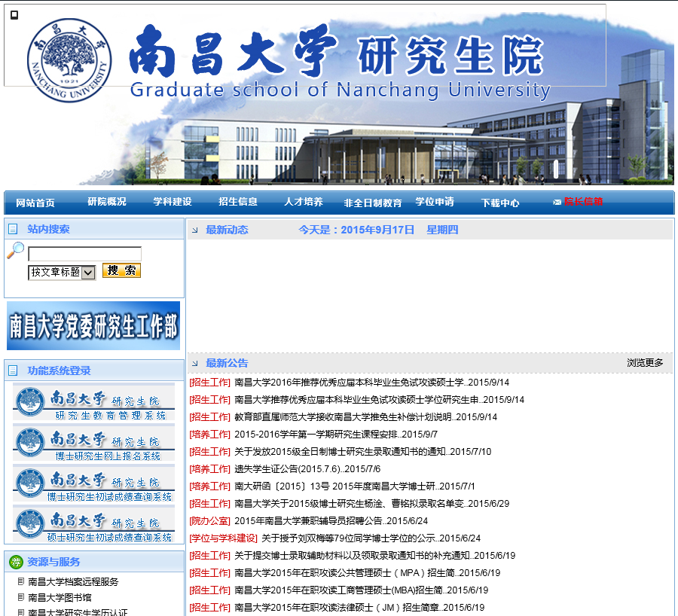This screenshot has width=678, height=616.
Task: Click the 资源与服务 panel heading
Action: 53,562
